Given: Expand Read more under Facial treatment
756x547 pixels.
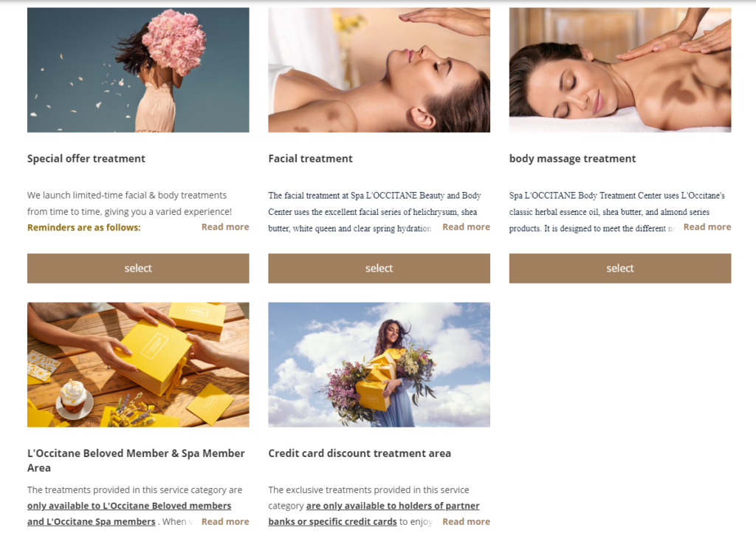Looking at the screenshot, I should point(467,227).
